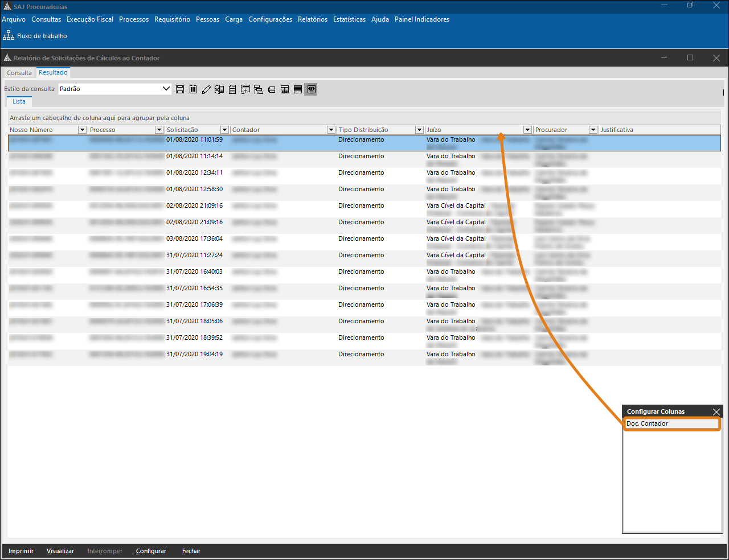Click the document page icon in toolbar
Viewport: 729px width, 560px height.
tap(232, 89)
